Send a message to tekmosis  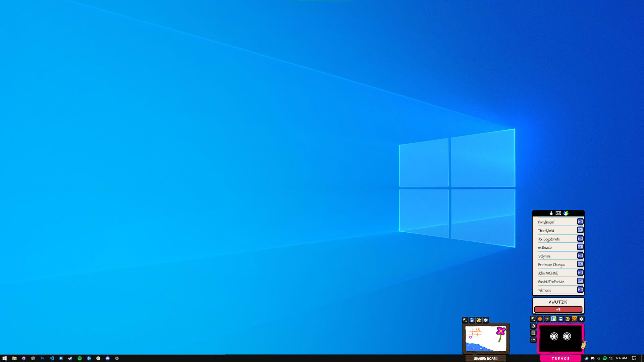pyautogui.click(x=580, y=290)
